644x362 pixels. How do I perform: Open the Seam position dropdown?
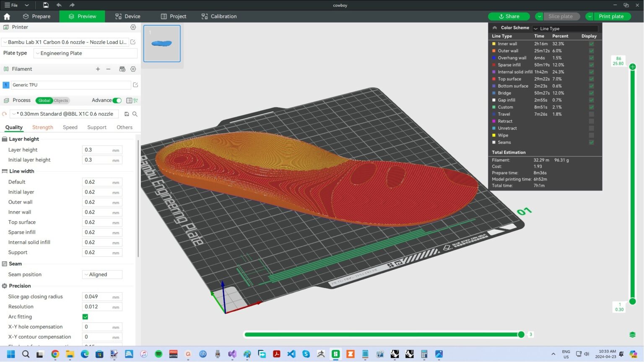(102, 274)
